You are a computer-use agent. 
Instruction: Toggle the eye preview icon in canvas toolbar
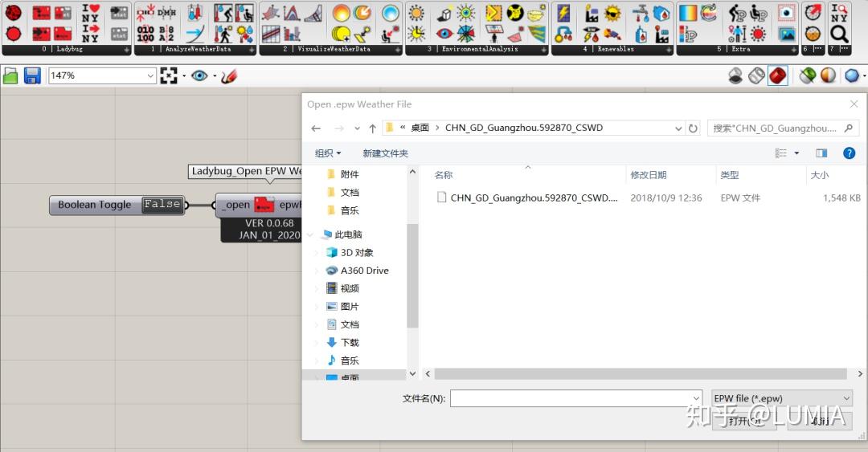click(199, 75)
